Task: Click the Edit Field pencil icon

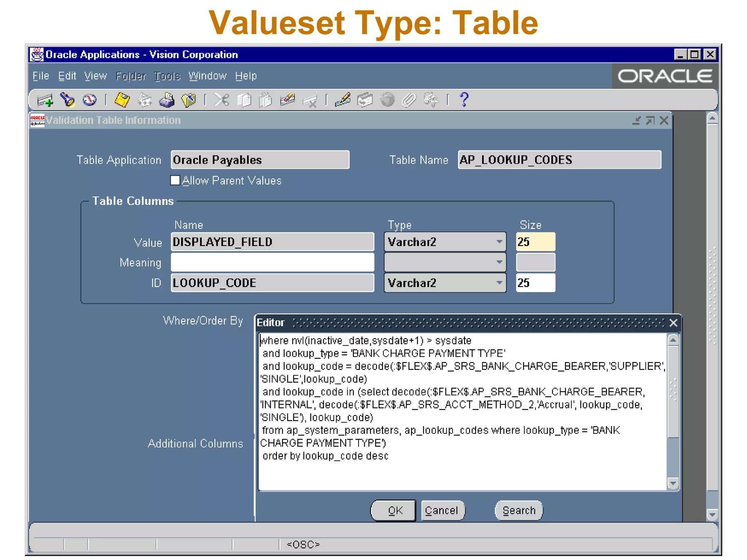Action: point(343,100)
